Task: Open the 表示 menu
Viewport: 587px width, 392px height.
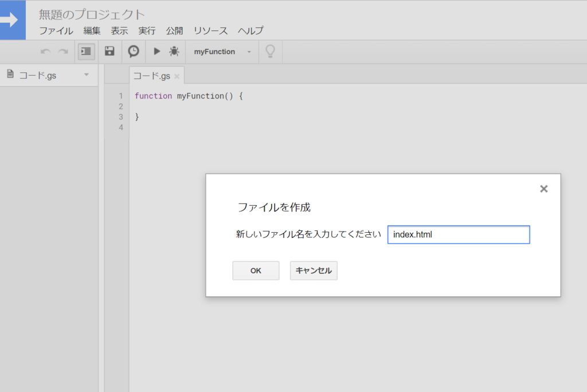Action: click(119, 31)
